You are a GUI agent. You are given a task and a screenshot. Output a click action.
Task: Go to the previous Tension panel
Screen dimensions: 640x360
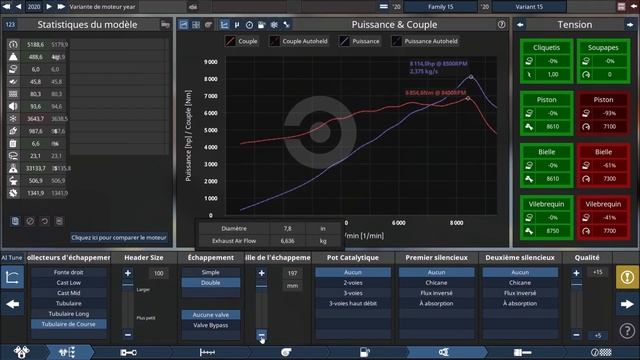(x=520, y=24)
